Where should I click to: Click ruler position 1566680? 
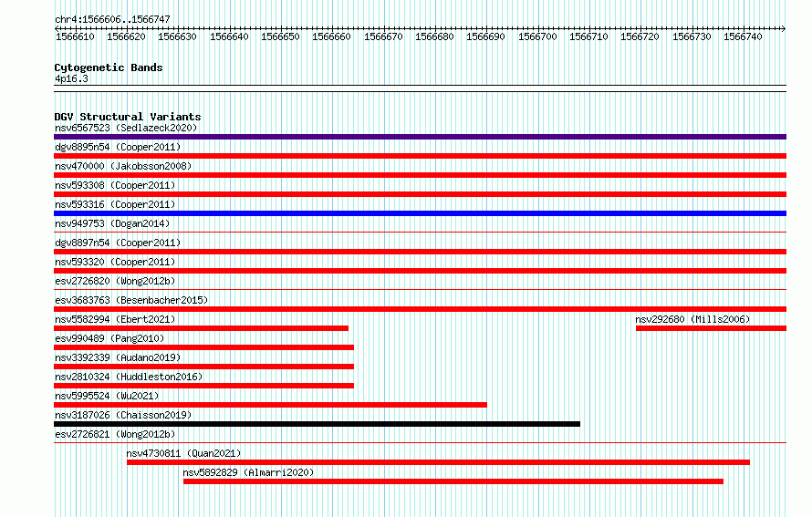click(x=434, y=36)
